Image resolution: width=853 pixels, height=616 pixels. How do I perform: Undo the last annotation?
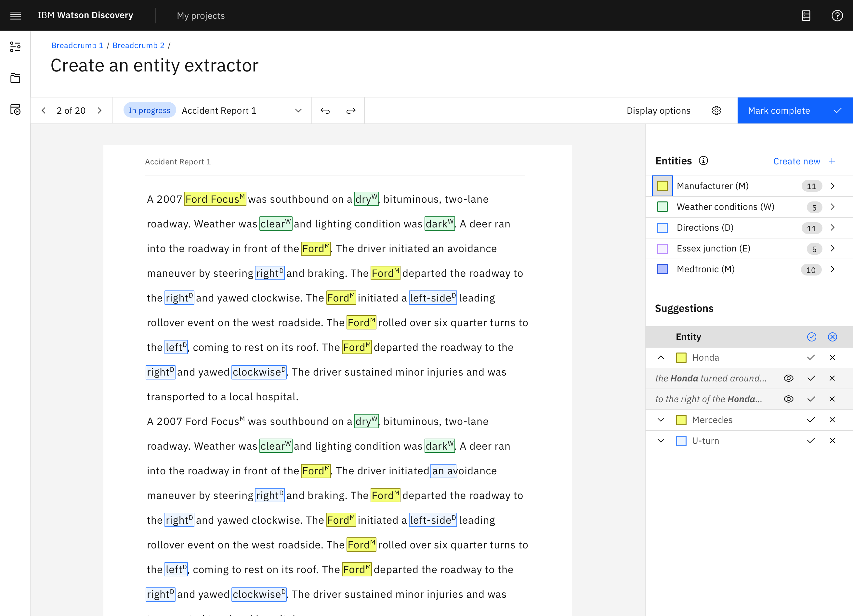325,111
